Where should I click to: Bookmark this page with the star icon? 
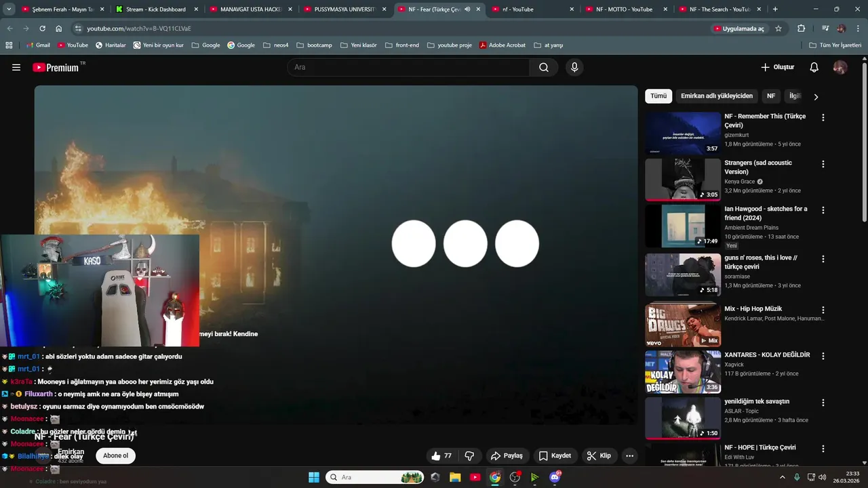778,28
